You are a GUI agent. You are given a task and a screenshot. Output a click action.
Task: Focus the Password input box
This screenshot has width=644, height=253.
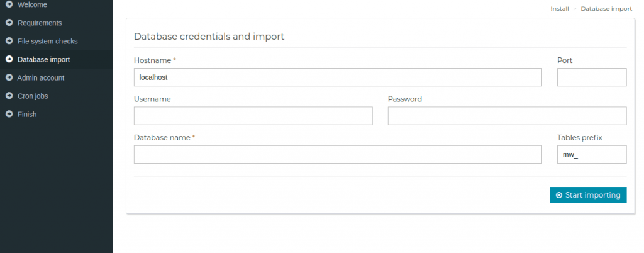click(x=508, y=116)
